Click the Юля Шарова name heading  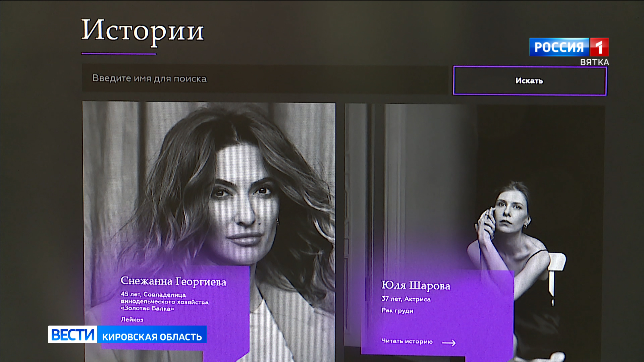pyautogui.click(x=416, y=286)
